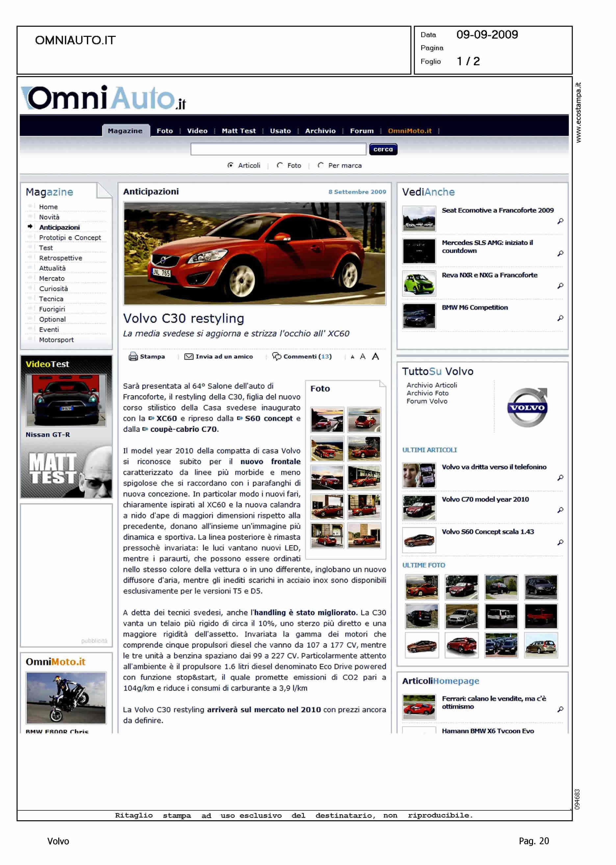This screenshot has height=865, width=616.
Task: Click the Stampa printer icon
Action: click(133, 356)
